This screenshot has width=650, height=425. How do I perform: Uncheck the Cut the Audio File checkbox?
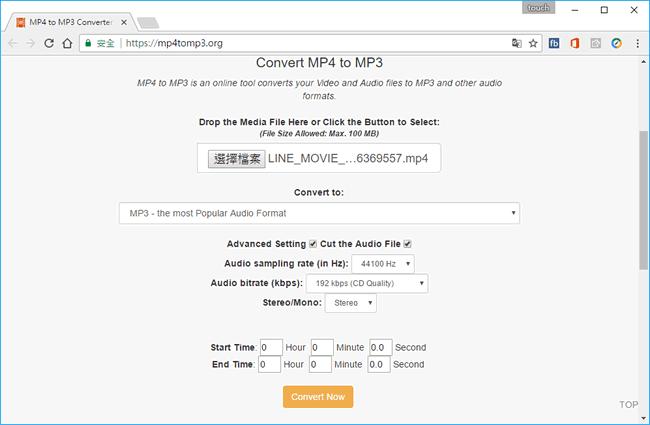pyautogui.click(x=407, y=244)
